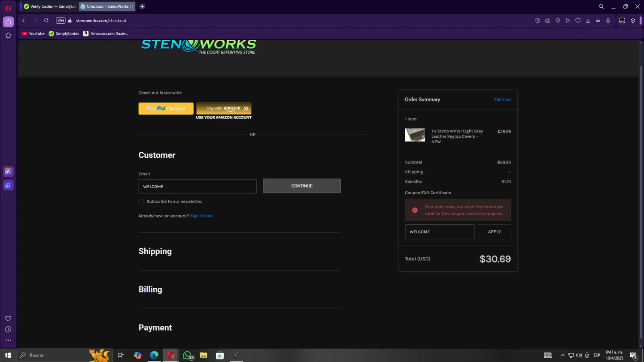
Task: Open the notification center icon
Action: 633,355
